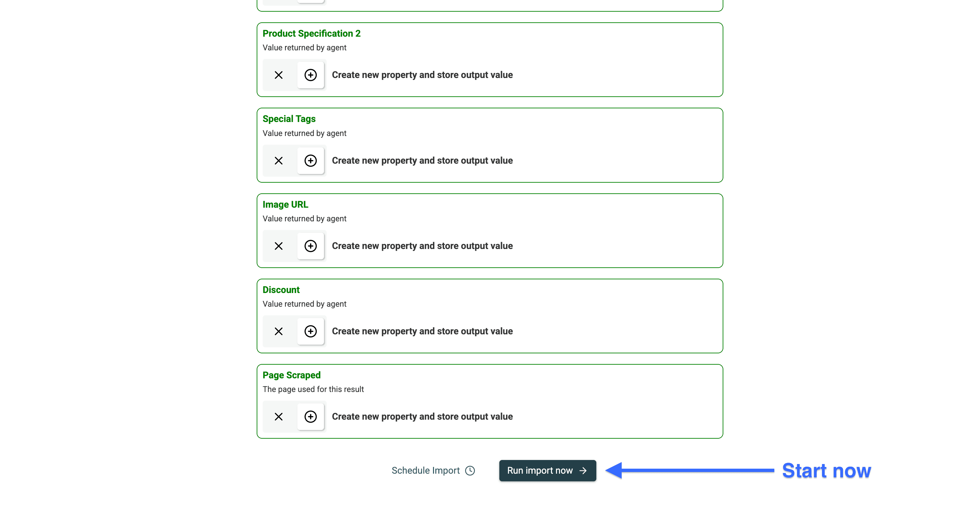The height and width of the screenshot is (532, 980).
Task: Click the X icon for Page Scraped
Action: (278, 416)
